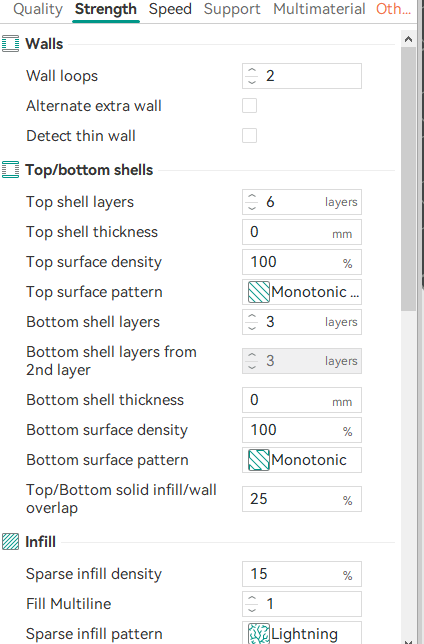Click the Alternate extra wall label

click(94, 106)
